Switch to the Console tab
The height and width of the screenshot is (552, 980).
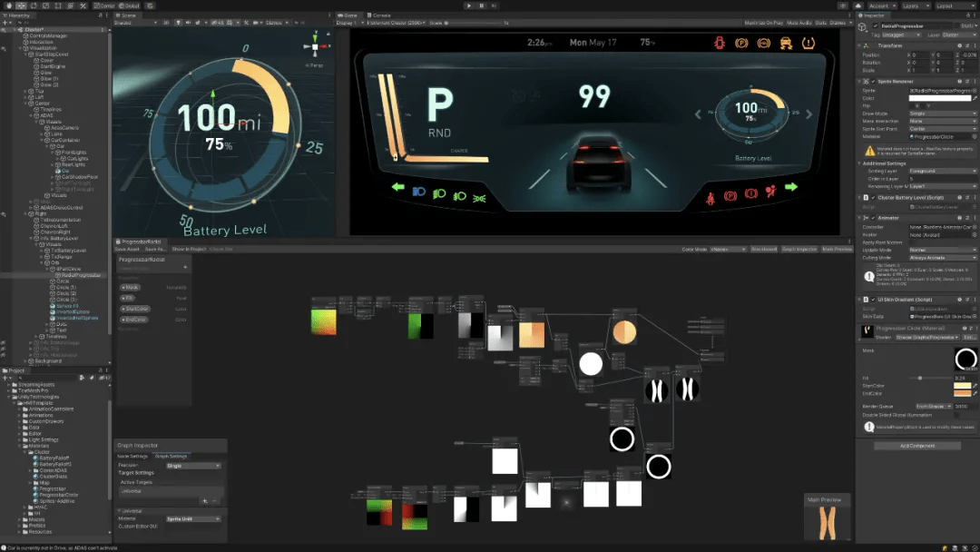click(x=382, y=15)
